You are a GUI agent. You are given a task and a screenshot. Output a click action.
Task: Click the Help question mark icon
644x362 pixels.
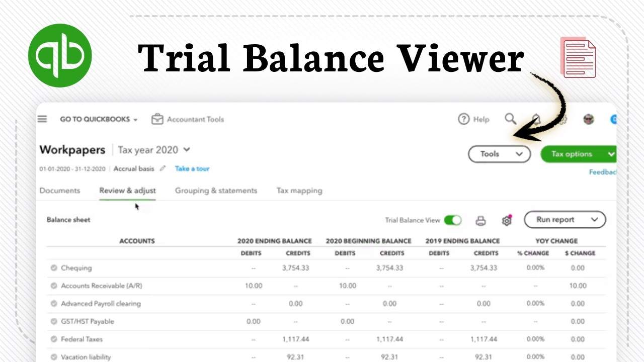click(463, 119)
